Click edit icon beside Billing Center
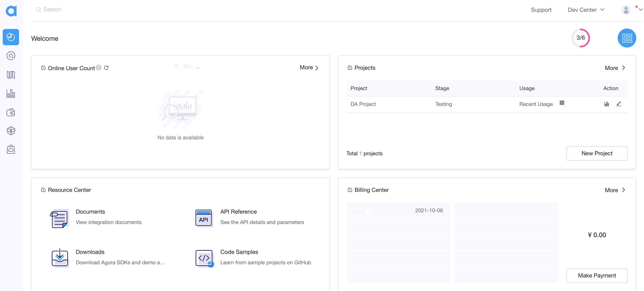This screenshot has width=644, height=291. 350,190
